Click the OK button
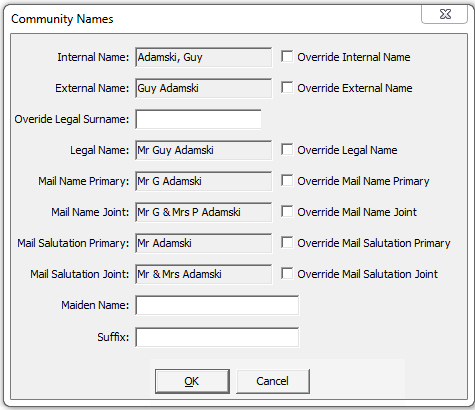Screen dimensions: 475x410 [192, 381]
